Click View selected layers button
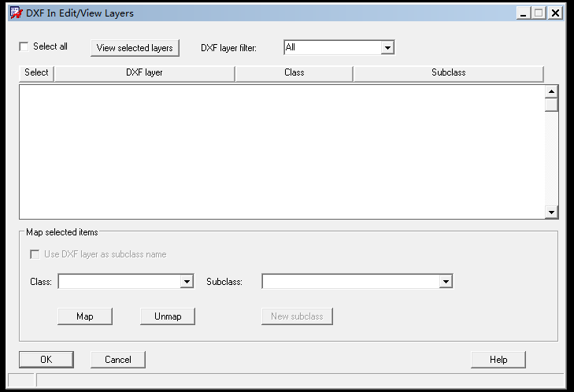 [135, 48]
